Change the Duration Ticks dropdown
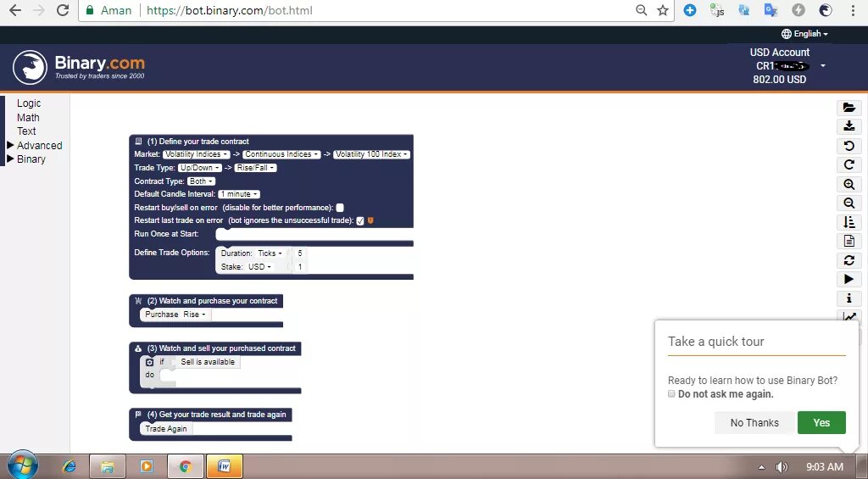This screenshot has width=868, height=479. [x=270, y=253]
